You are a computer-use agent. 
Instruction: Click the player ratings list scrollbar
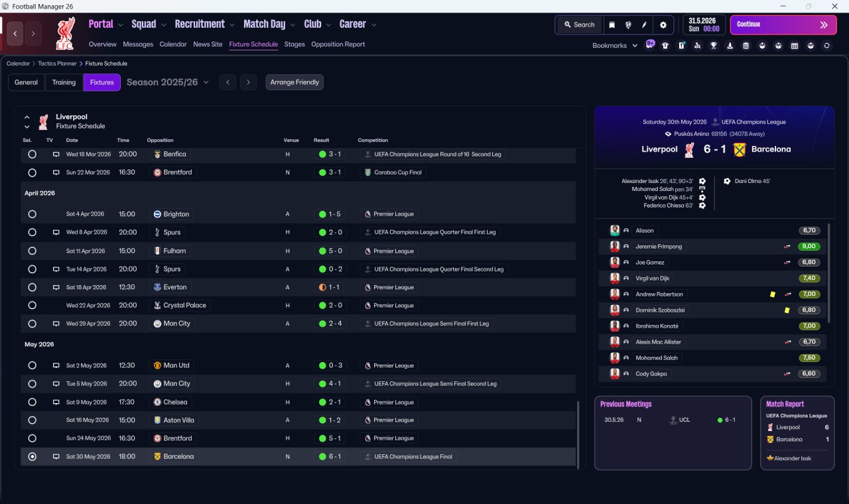(829, 273)
